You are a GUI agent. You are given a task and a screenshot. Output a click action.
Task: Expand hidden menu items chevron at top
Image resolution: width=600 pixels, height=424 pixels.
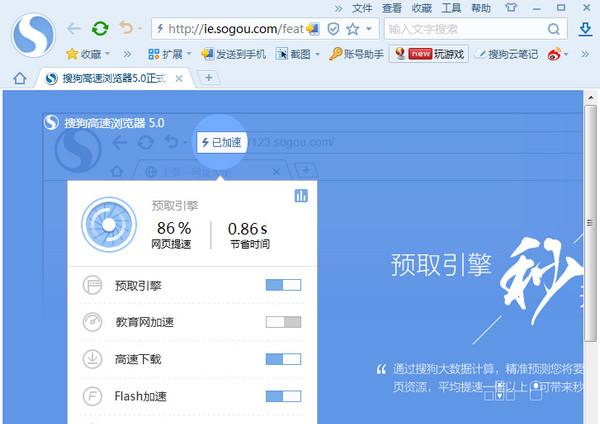pyautogui.click(x=339, y=8)
